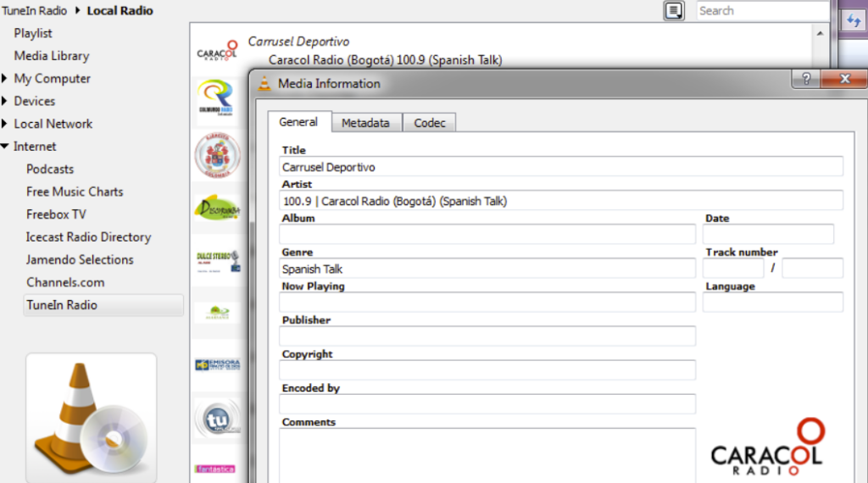Click the 'Caracol Radio (Bogotá) 100.9' subtitle

click(386, 60)
